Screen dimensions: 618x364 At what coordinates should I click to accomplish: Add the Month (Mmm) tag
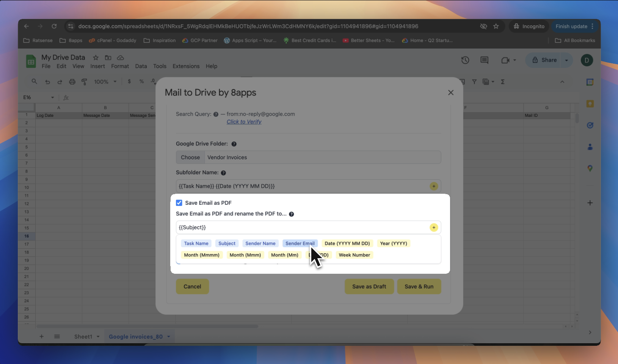[x=245, y=255]
